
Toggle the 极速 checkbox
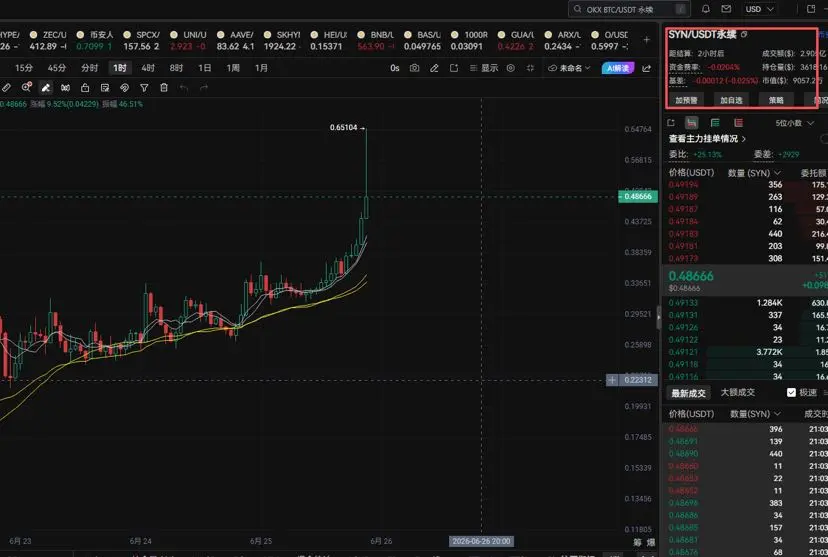point(791,392)
